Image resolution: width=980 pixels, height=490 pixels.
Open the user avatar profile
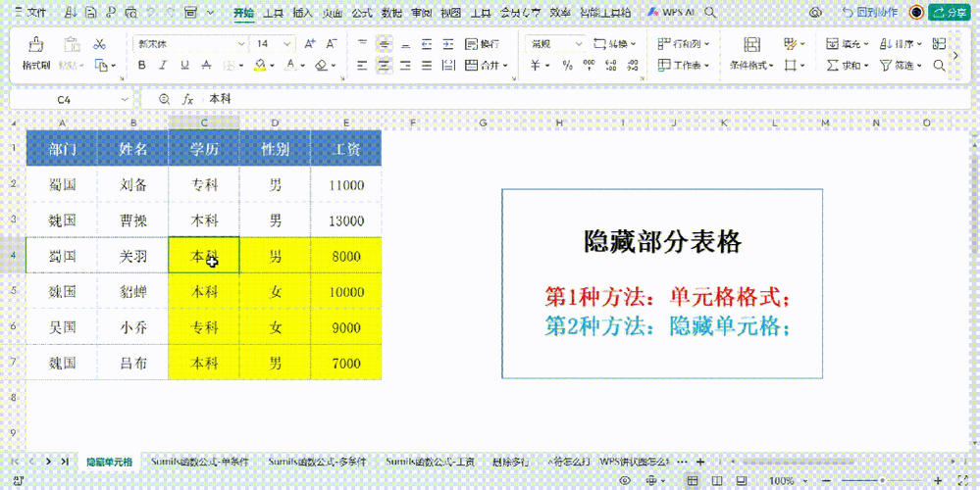click(x=916, y=12)
